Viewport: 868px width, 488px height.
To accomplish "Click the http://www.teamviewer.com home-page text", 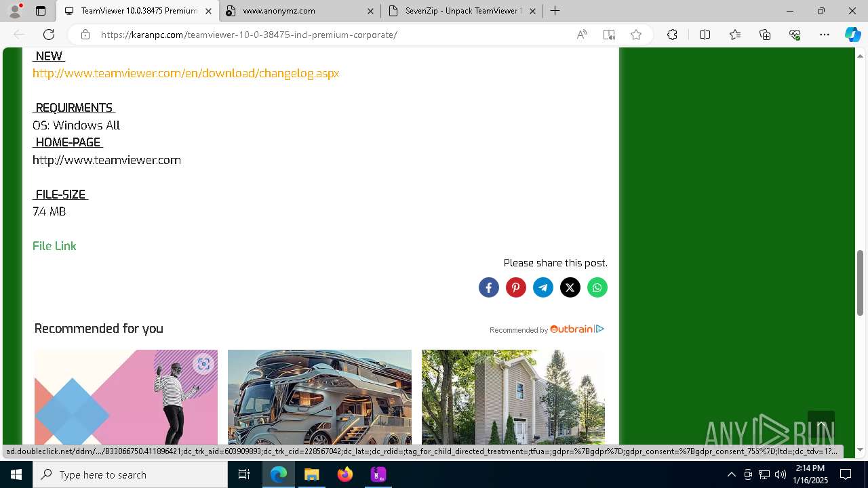I will pyautogui.click(x=106, y=160).
